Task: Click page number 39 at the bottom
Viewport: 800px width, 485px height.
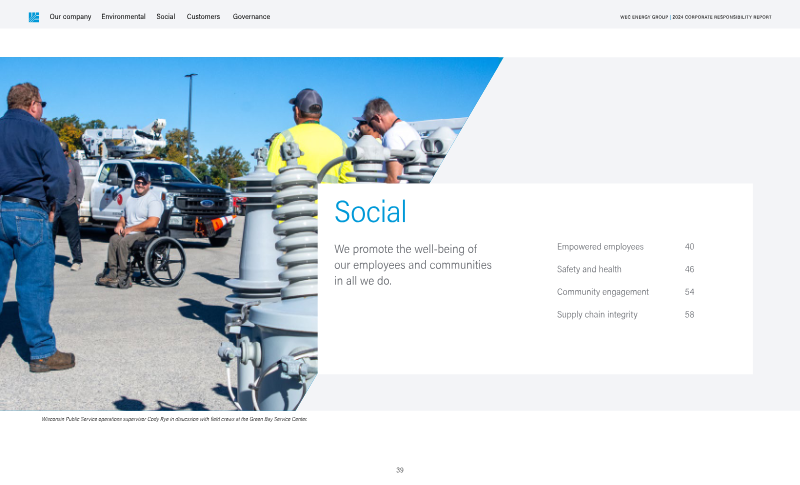Action: point(400,470)
